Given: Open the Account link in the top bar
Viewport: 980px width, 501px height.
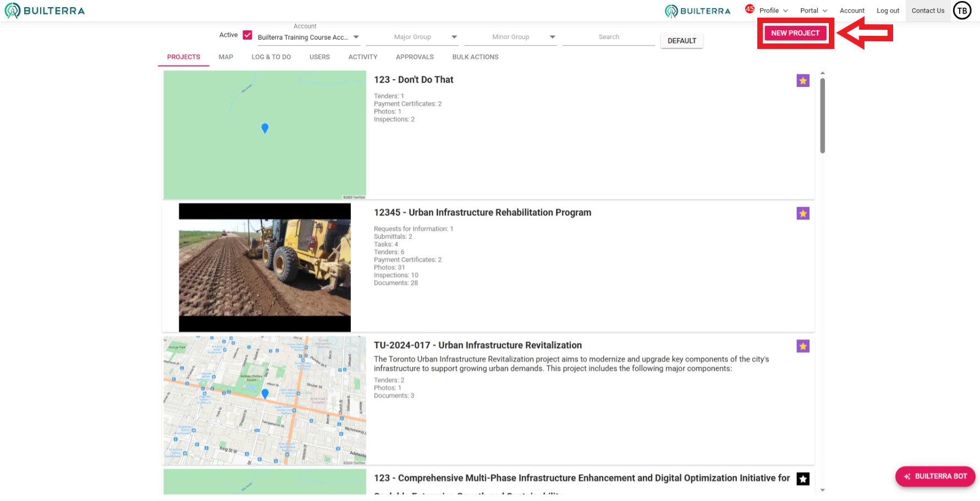Looking at the screenshot, I should click(852, 10).
